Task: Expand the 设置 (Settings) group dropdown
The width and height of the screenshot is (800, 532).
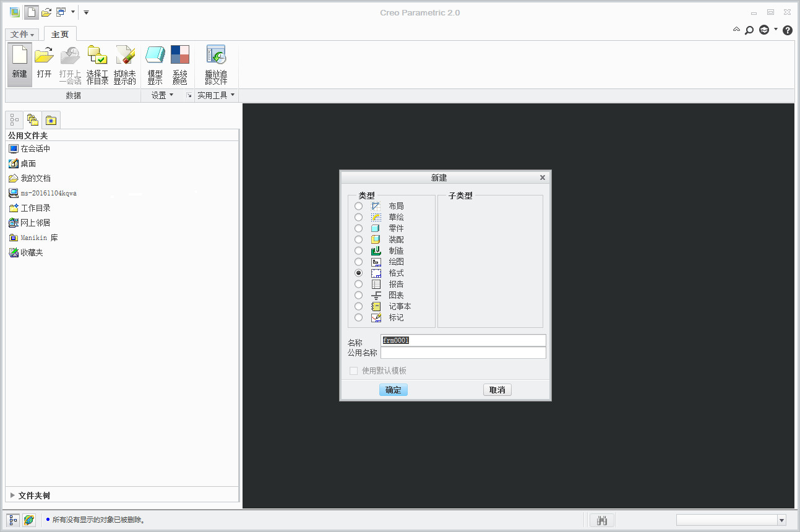Action: [163, 95]
